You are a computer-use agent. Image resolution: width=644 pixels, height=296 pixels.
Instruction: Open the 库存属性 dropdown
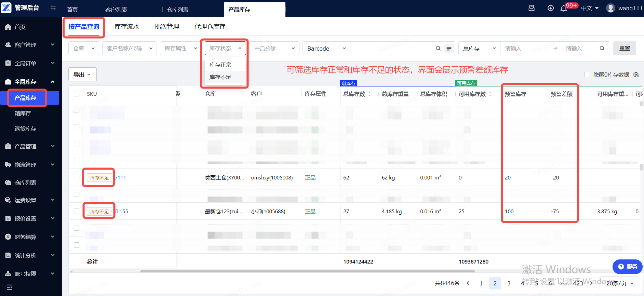[180, 48]
